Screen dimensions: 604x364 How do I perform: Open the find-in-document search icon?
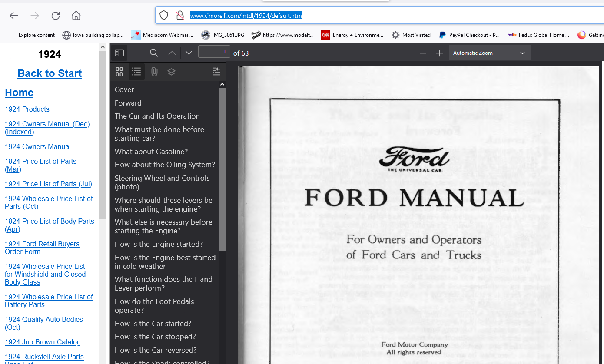154,53
